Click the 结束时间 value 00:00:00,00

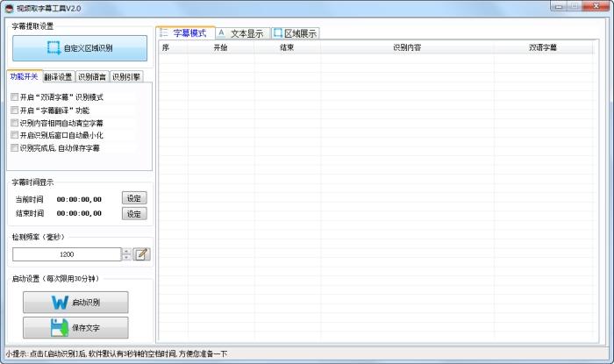79,213
